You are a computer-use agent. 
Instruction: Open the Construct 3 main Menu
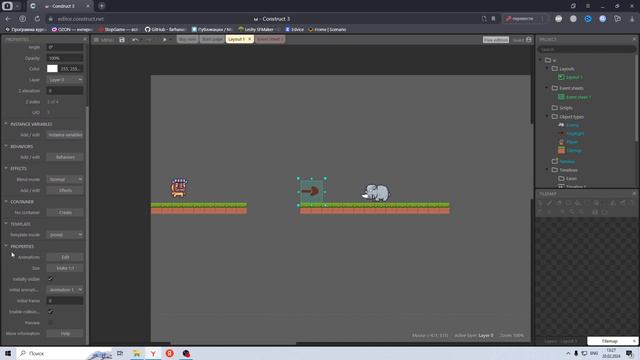[x=104, y=40]
